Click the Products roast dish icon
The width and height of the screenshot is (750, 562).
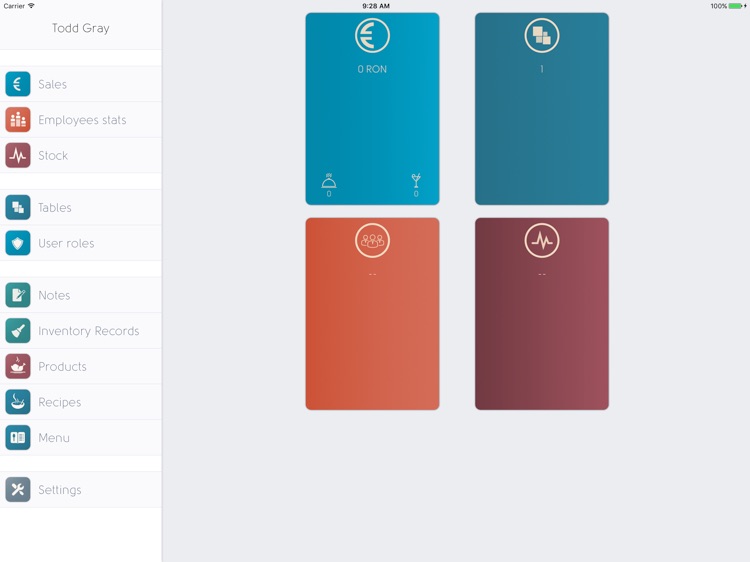click(18, 366)
